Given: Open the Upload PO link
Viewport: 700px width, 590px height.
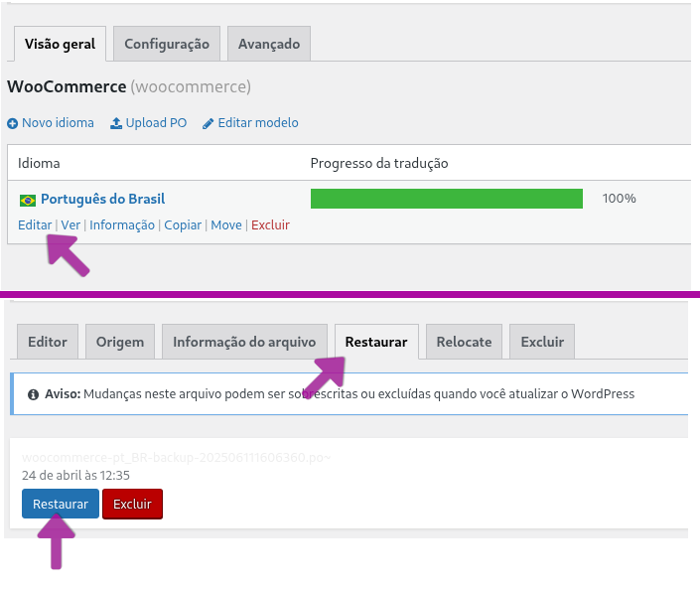Looking at the screenshot, I should [x=156, y=123].
